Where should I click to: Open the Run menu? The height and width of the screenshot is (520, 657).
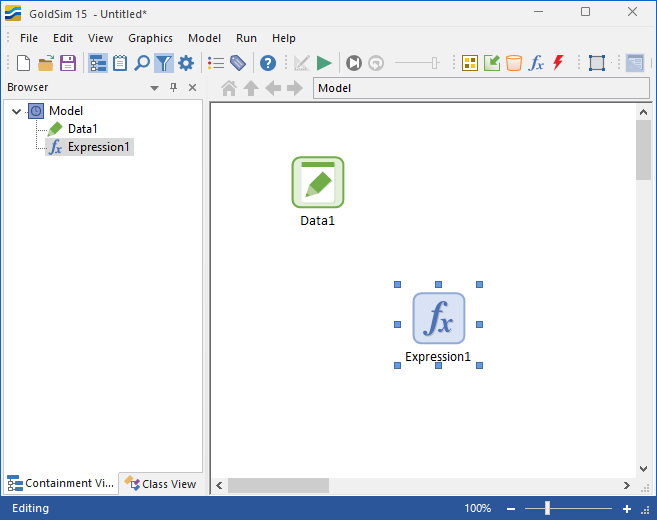246,38
